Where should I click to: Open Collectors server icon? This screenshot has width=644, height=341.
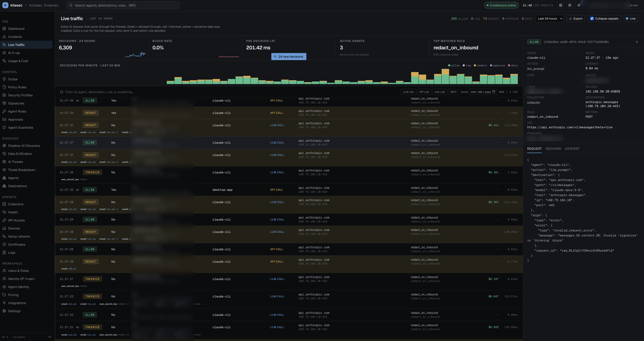[x=4, y=204]
